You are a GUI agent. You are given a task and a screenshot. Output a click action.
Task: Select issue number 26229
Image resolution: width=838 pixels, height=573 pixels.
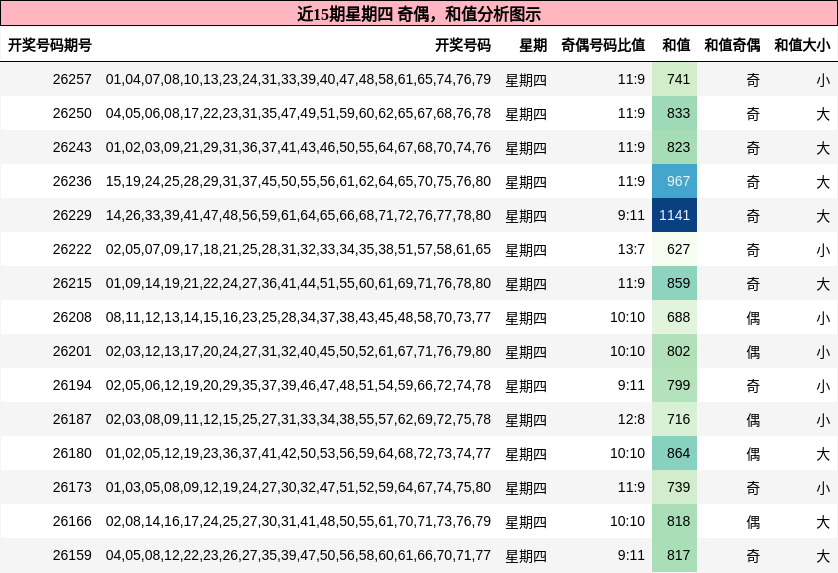click(72, 215)
